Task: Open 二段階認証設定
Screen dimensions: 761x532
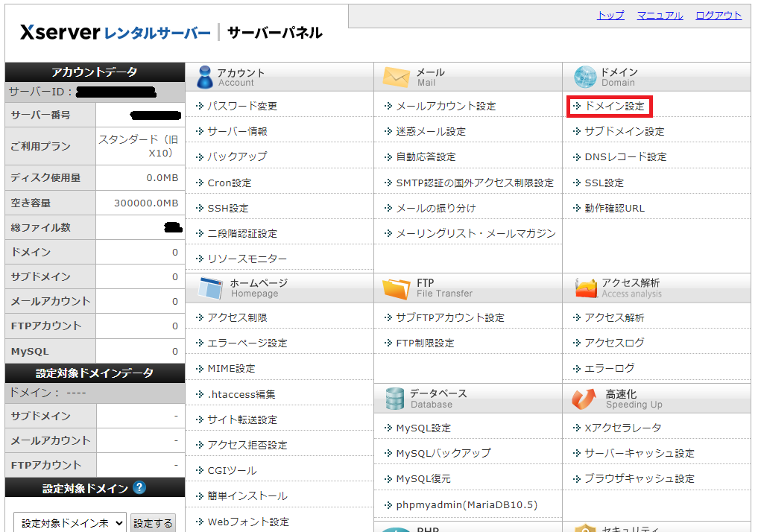Action: coord(242,233)
